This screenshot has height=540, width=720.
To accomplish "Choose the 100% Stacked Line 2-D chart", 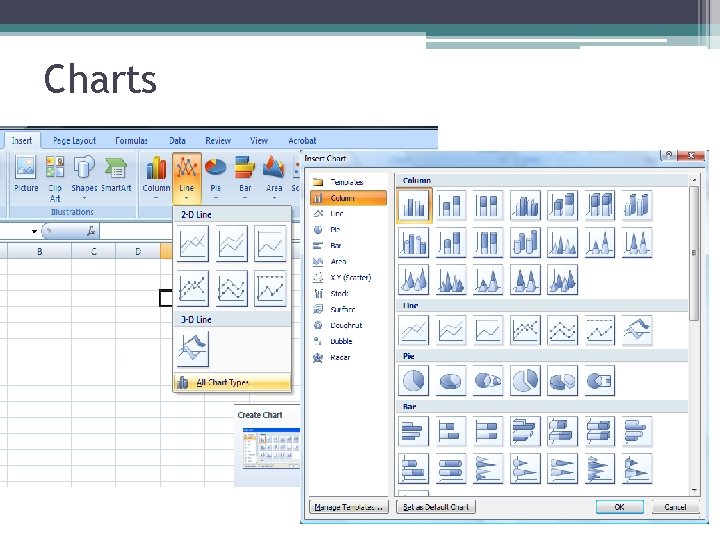I will pyautogui.click(x=270, y=243).
